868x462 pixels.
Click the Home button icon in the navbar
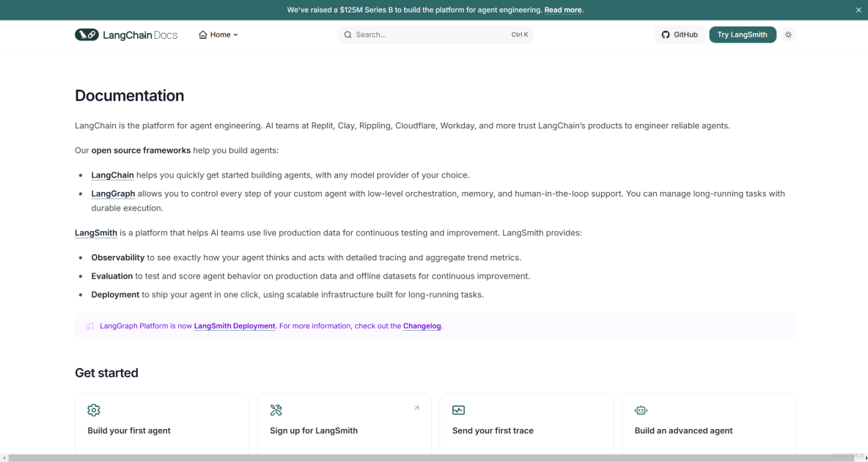202,34
